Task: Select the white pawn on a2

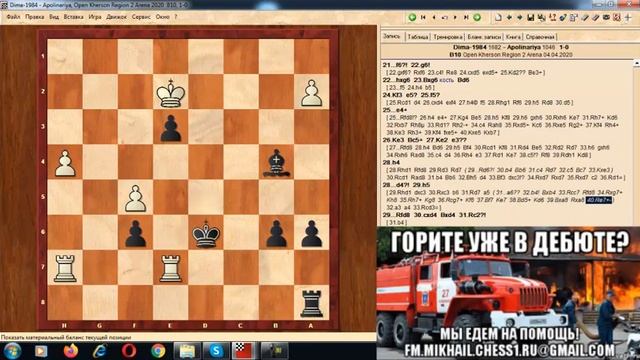Action: click(x=311, y=93)
